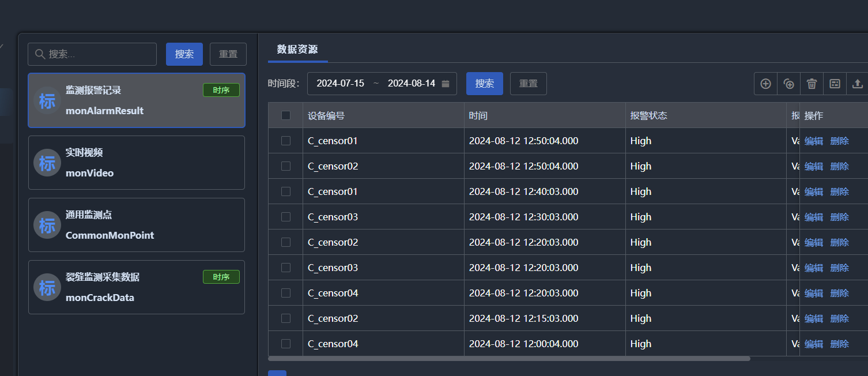
Task: Check the C_censor01 row at 12:40:03
Action: [286, 191]
